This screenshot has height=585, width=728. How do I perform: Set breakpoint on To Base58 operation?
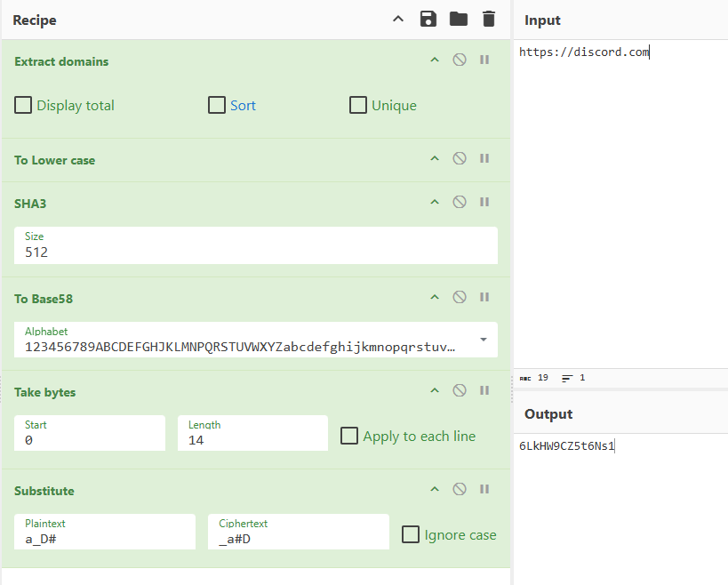click(484, 298)
